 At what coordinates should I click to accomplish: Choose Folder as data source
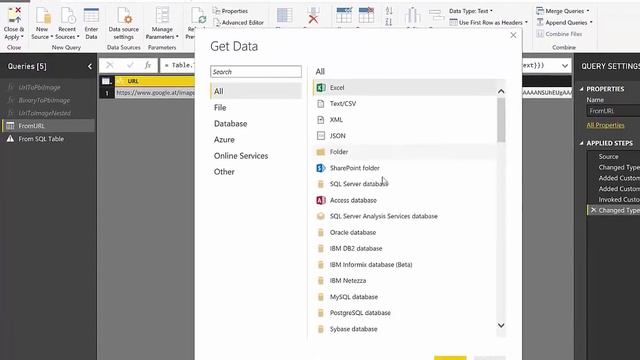(404, 152)
